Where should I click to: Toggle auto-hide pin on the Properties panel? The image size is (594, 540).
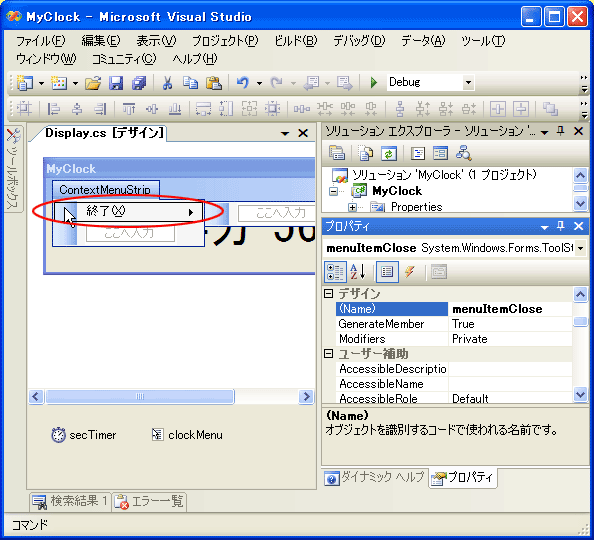point(561,226)
